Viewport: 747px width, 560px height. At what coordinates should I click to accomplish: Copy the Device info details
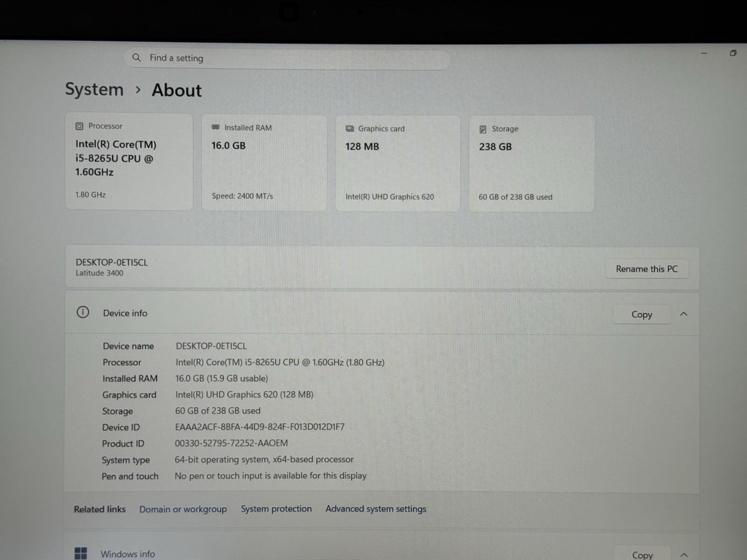pyautogui.click(x=641, y=315)
